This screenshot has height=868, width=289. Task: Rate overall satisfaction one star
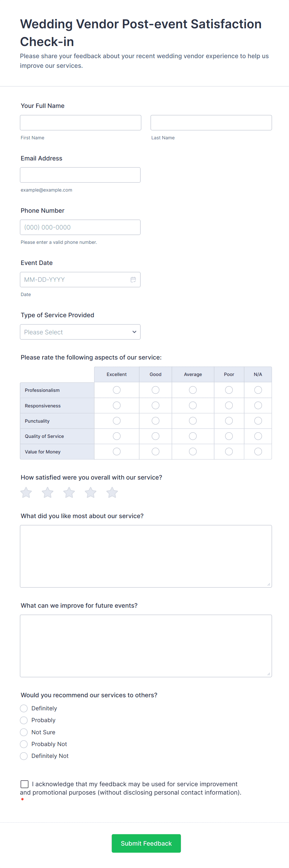click(x=26, y=493)
